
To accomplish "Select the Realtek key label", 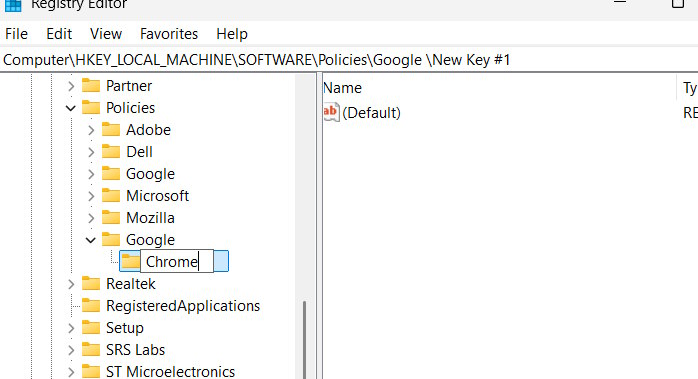I will tap(131, 284).
